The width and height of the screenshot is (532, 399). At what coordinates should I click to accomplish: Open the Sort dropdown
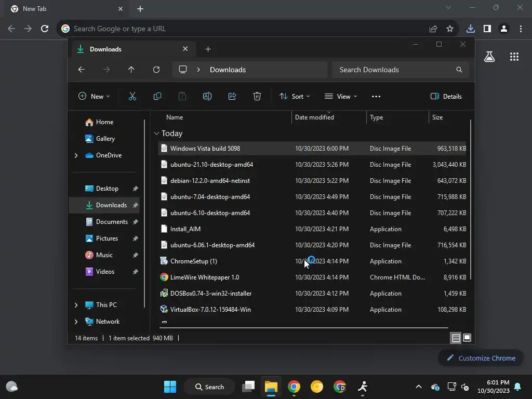(295, 96)
